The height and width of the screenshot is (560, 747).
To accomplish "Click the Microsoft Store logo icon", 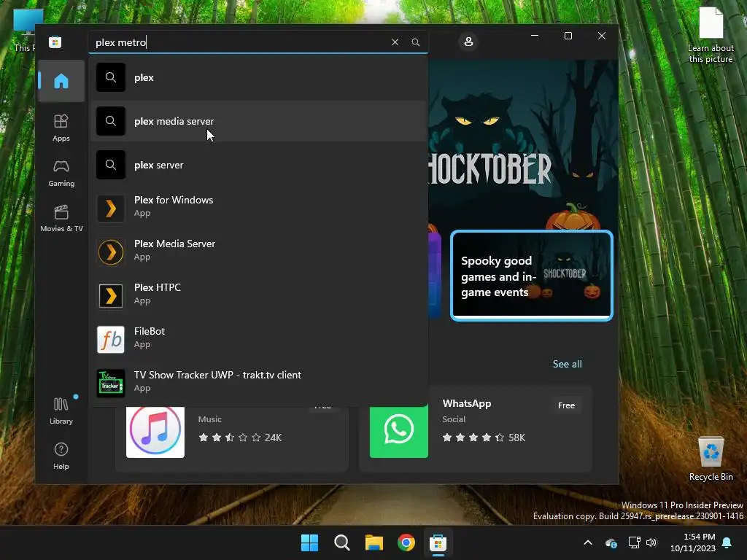I will pos(55,42).
